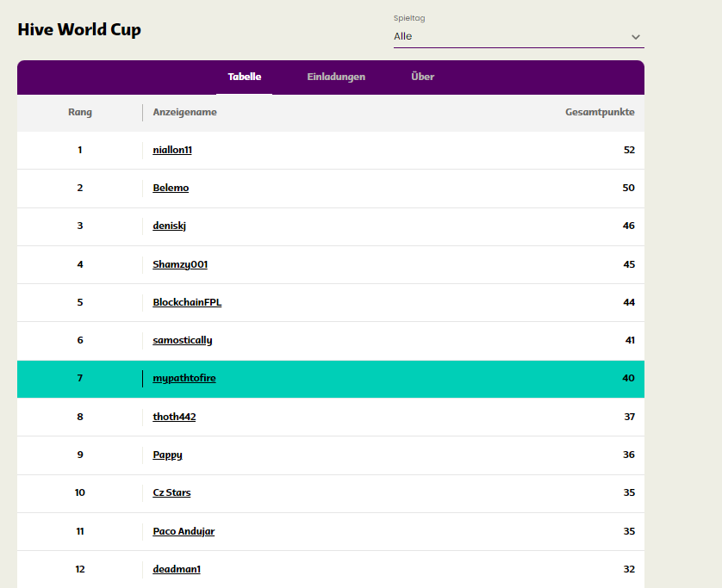Select the deniskj link
Screen dimensions: 722x588
pos(170,226)
